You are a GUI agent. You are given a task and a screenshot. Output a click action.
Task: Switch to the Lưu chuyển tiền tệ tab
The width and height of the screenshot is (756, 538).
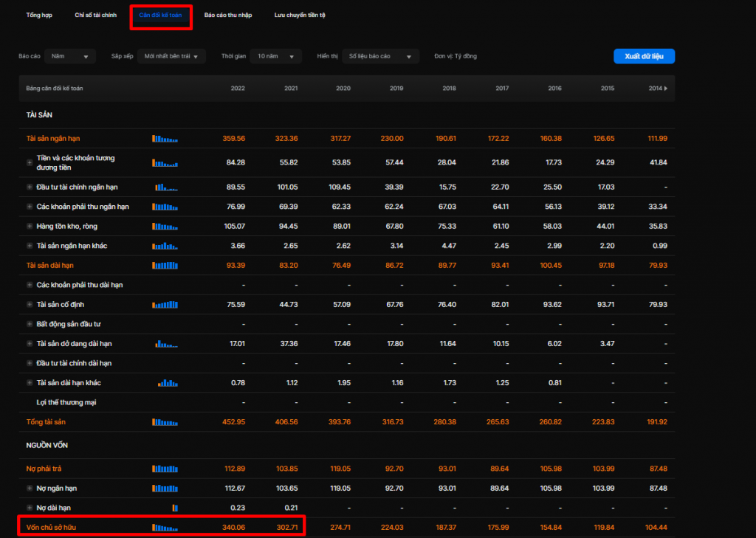[x=299, y=15]
